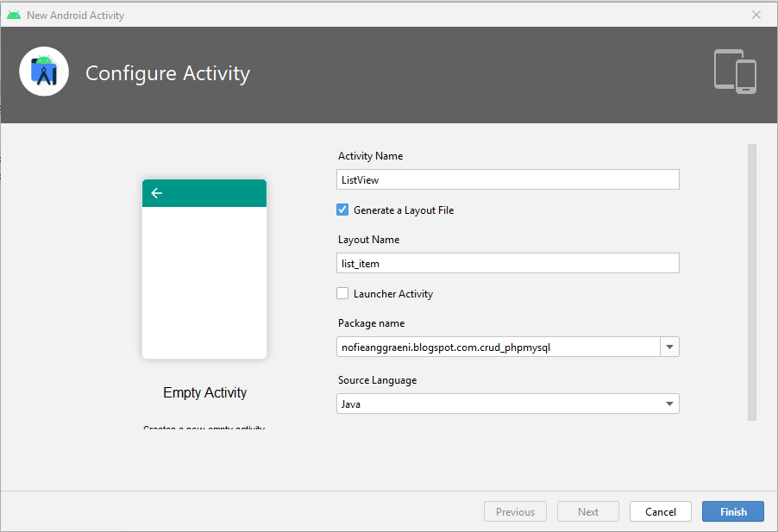This screenshot has height=532, width=778.
Task: Click the phone and tablet device icon
Action: tap(736, 72)
